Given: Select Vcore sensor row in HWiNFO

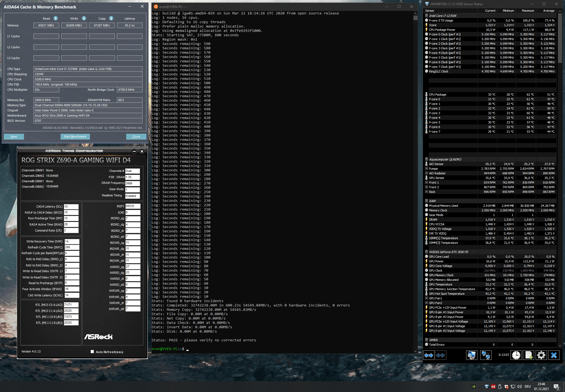Looking at the screenshot, I should tap(490, 25).
